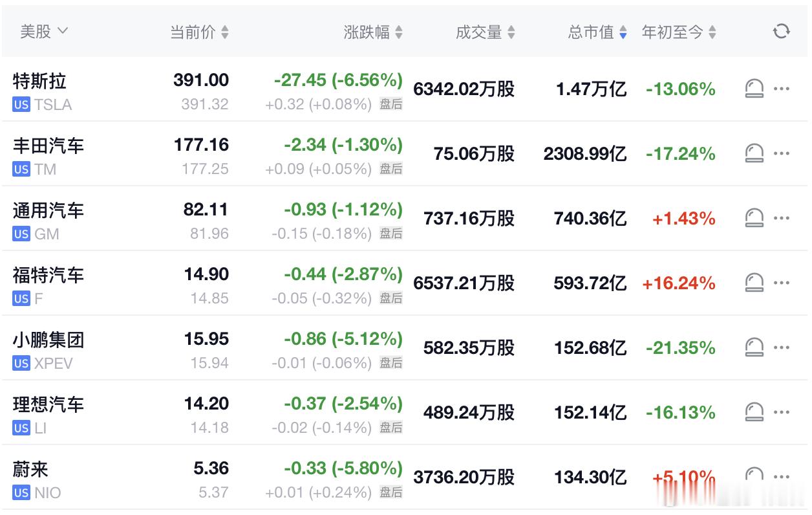Open more options for 蔚来 row
812x515 pixels.
pos(782,477)
